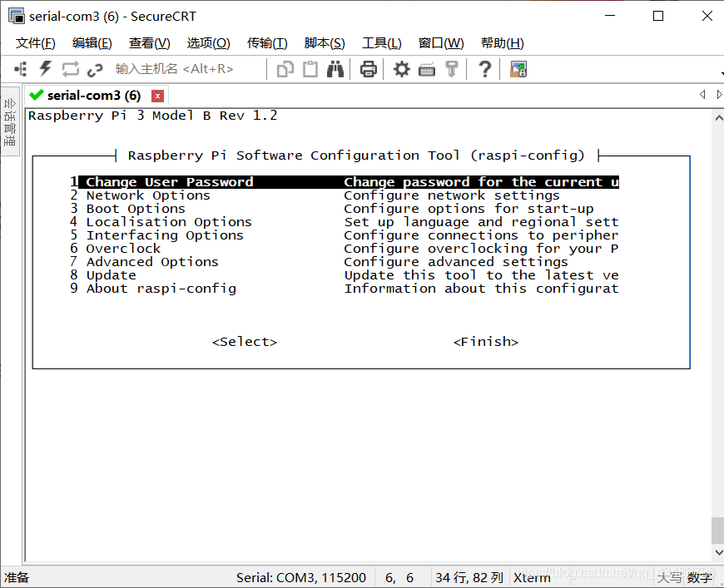Click 34 行, 82 列 status entry
This screenshot has height=588, width=724.
coord(469,578)
